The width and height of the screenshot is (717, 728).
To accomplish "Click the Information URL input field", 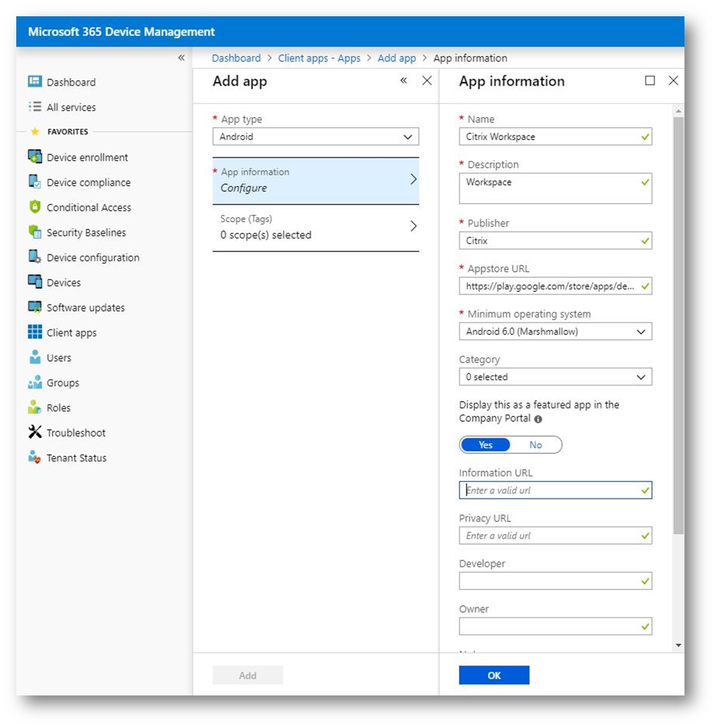I will [x=551, y=490].
